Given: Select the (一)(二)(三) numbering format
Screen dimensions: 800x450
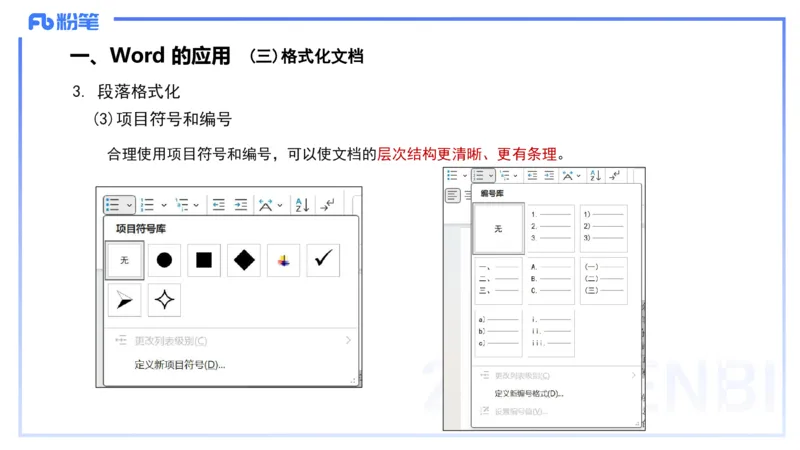Looking at the screenshot, I should (x=604, y=281).
